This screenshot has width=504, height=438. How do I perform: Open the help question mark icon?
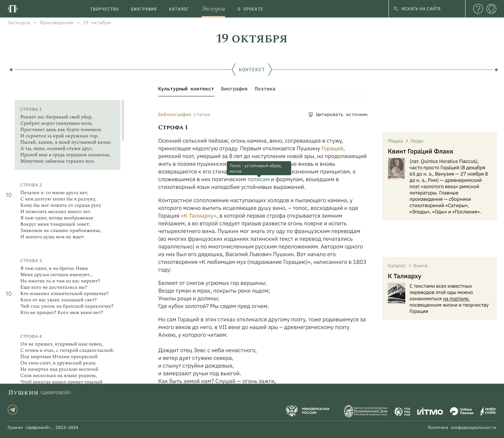click(x=478, y=9)
